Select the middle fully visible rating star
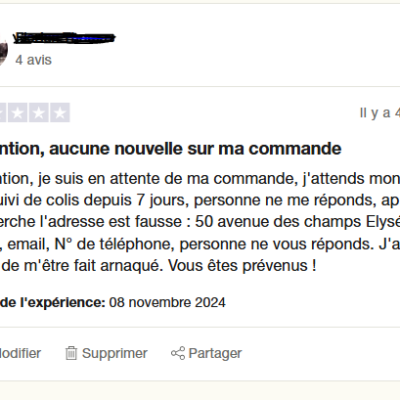This screenshot has height=400, width=400. (39, 113)
